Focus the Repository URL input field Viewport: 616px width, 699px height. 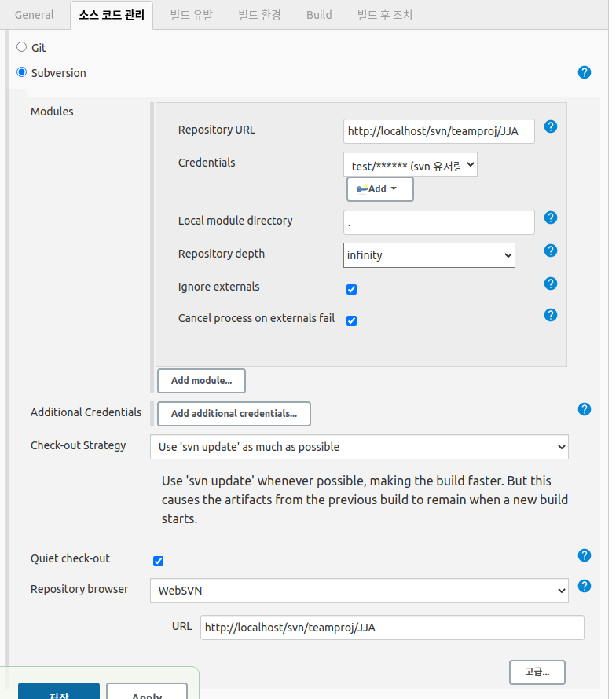point(439,131)
